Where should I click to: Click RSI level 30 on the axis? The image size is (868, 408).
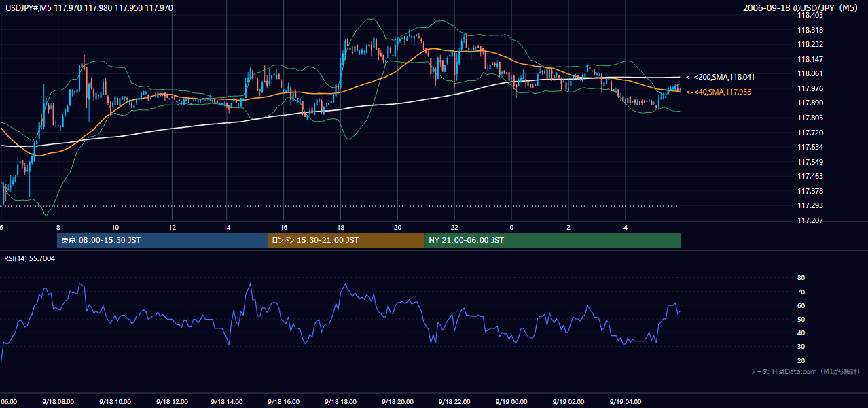tap(801, 347)
